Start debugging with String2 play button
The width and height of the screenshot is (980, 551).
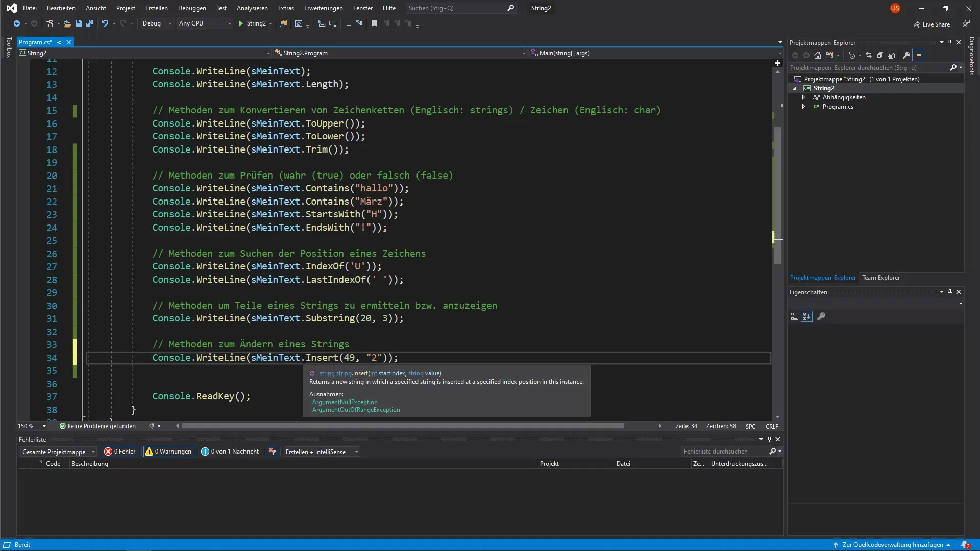241,23
